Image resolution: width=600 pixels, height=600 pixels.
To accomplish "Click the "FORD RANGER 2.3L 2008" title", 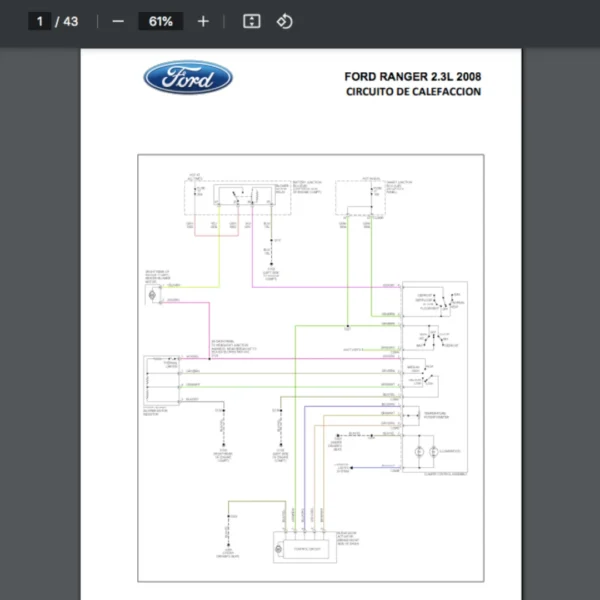I will pos(412,77).
